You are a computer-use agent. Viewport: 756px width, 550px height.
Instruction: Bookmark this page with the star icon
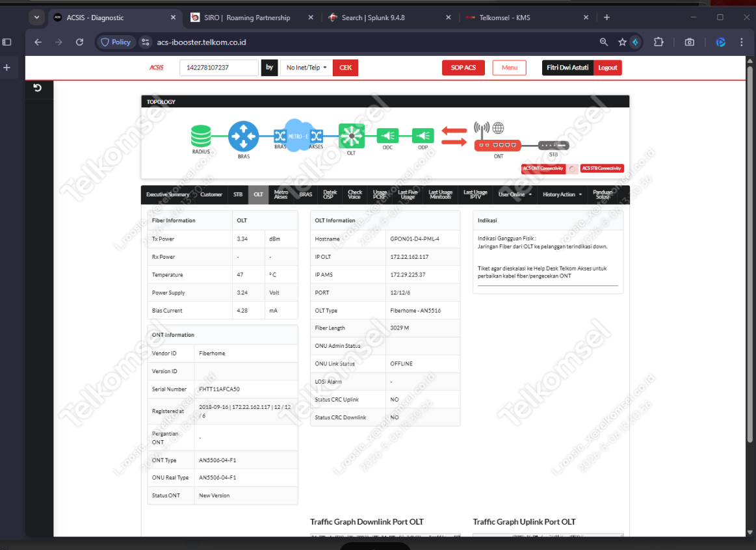[622, 42]
